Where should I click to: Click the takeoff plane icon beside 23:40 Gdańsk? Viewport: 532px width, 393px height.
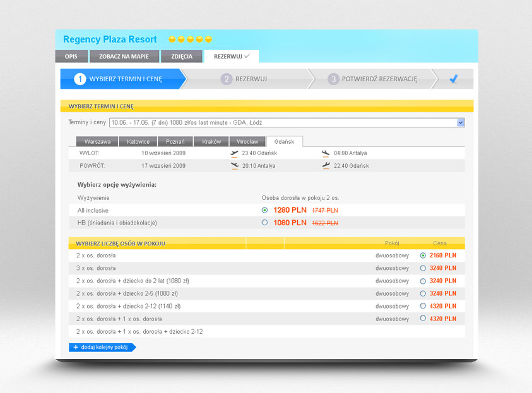click(234, 153)
